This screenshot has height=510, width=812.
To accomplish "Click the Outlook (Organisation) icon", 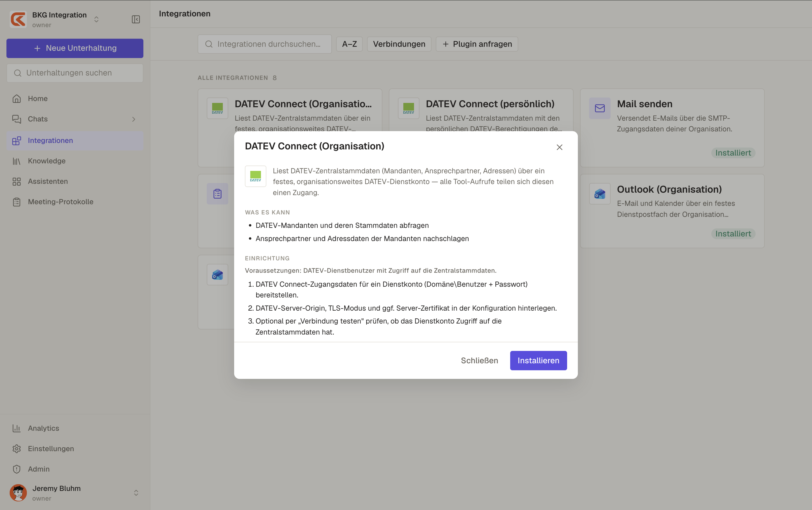I will click(x=600, y=194).
